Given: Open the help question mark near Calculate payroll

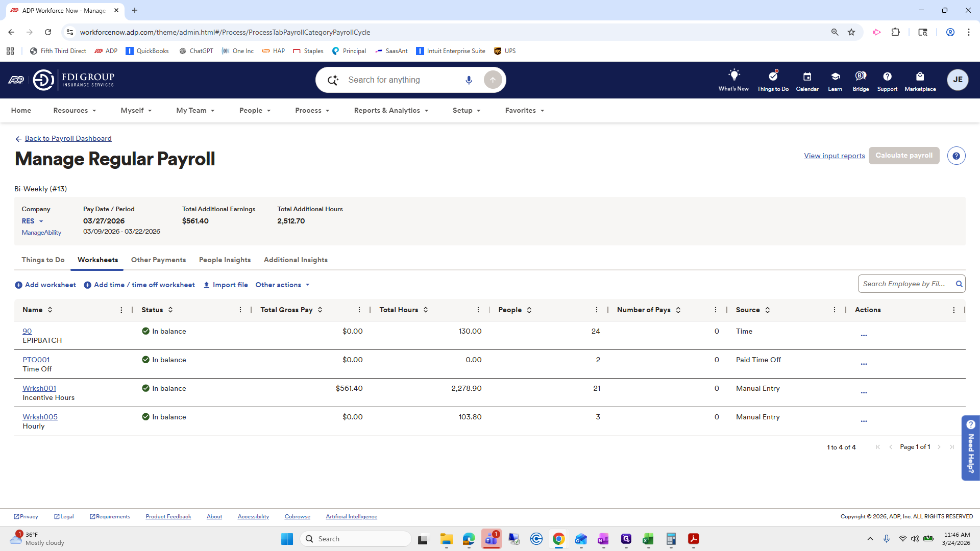Looking at the screenshot, I should pyautogui.click(x=956, y=156).
